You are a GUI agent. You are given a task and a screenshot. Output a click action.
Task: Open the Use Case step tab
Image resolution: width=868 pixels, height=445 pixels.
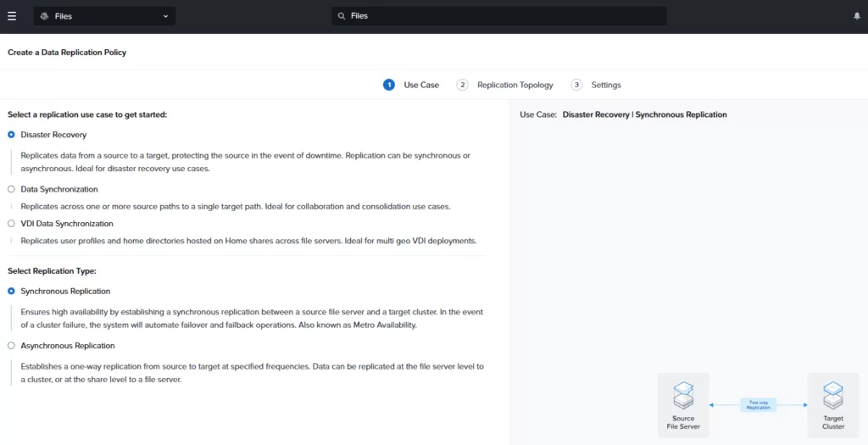coord(421,85)
